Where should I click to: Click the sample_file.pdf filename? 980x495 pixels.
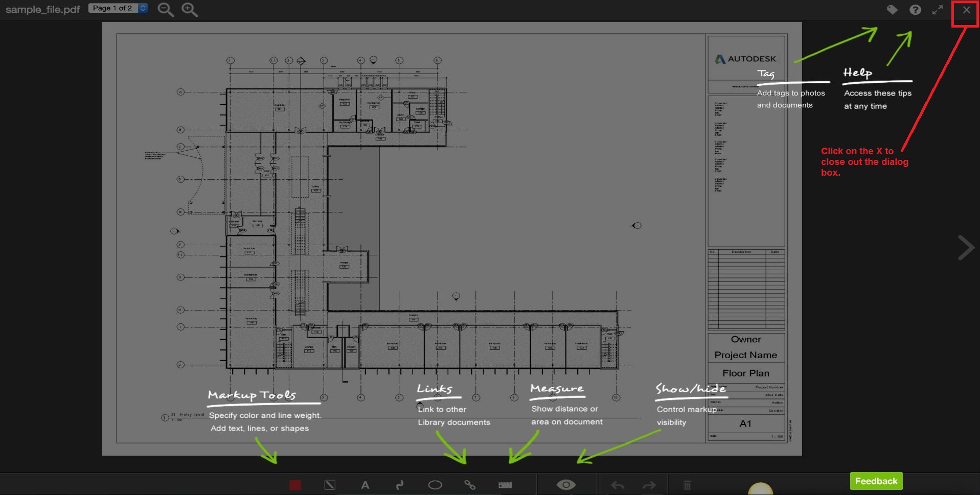coord(42,8)
